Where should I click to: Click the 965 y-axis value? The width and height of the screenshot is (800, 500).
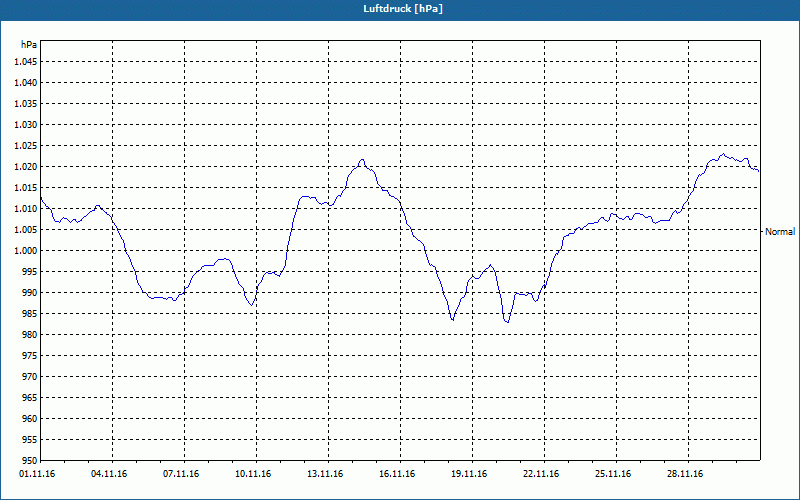30,397
